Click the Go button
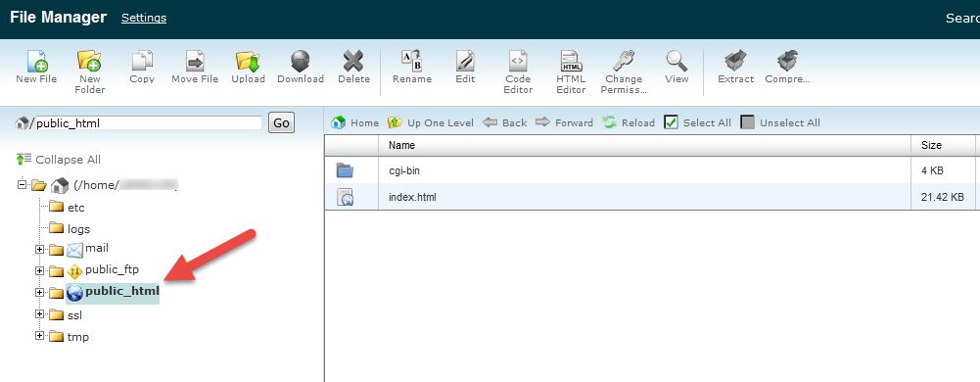 (x=281, y=122)
